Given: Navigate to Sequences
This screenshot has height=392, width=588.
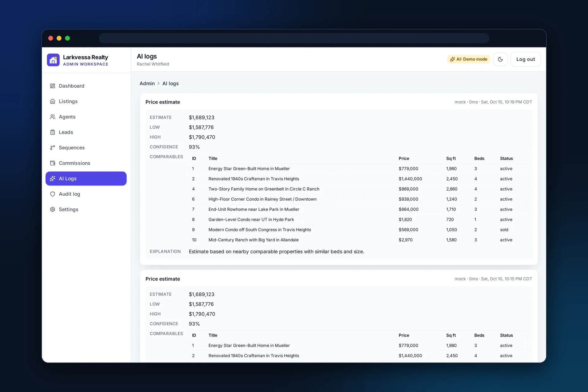Looking at the screenshot, I should coord(86,148).
